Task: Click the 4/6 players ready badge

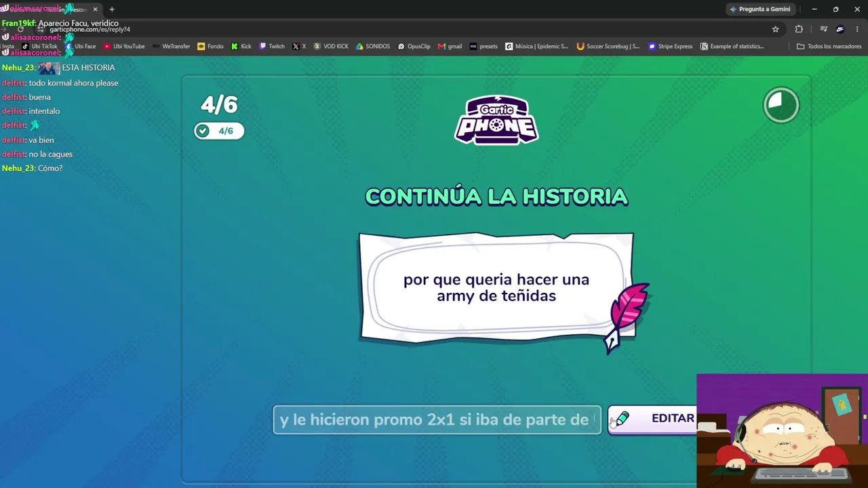Action: click(x=219, y=131)
